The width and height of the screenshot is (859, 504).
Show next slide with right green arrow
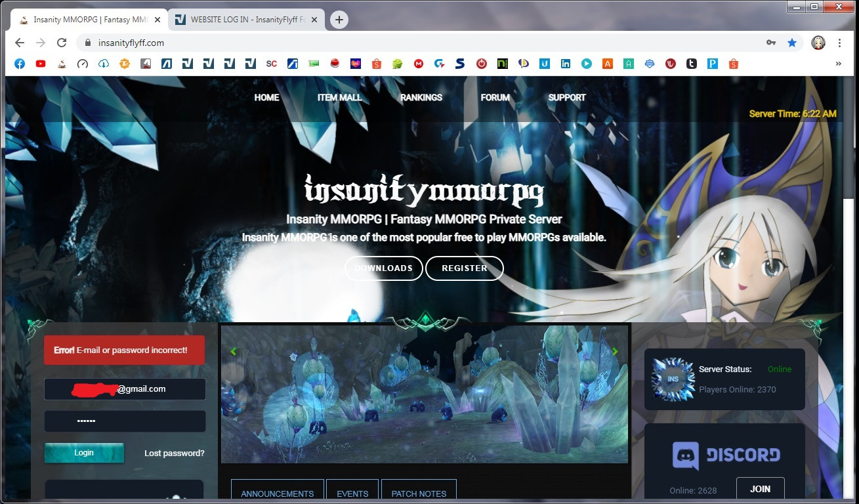pos(615,352)
